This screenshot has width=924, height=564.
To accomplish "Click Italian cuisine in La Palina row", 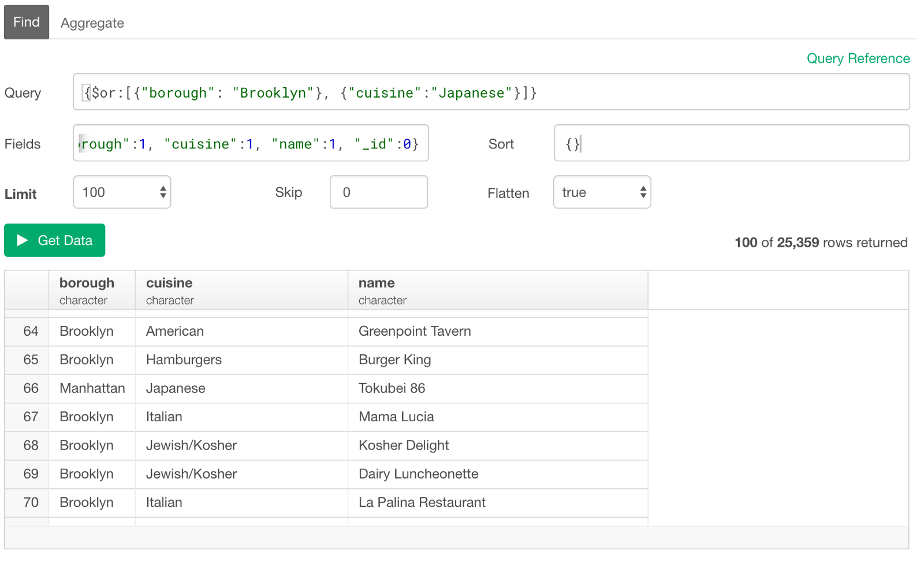I will 241,503.
